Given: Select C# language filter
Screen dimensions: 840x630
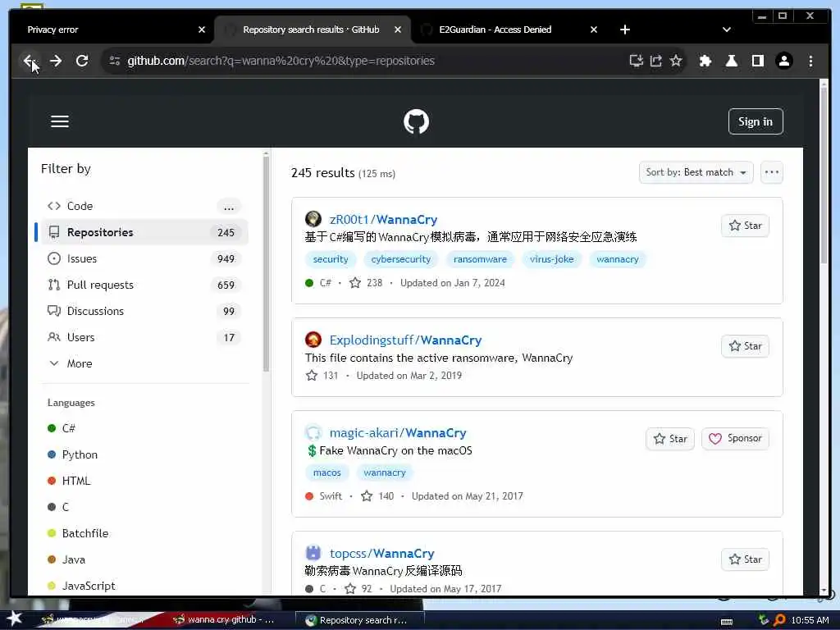Looking at the screenshot, I should (69, 428).
